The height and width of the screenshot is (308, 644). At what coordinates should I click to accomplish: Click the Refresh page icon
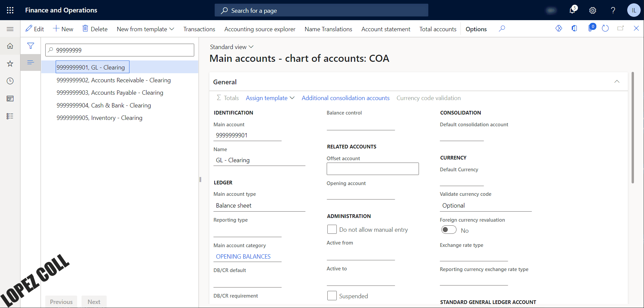click(x=605, y=29)
